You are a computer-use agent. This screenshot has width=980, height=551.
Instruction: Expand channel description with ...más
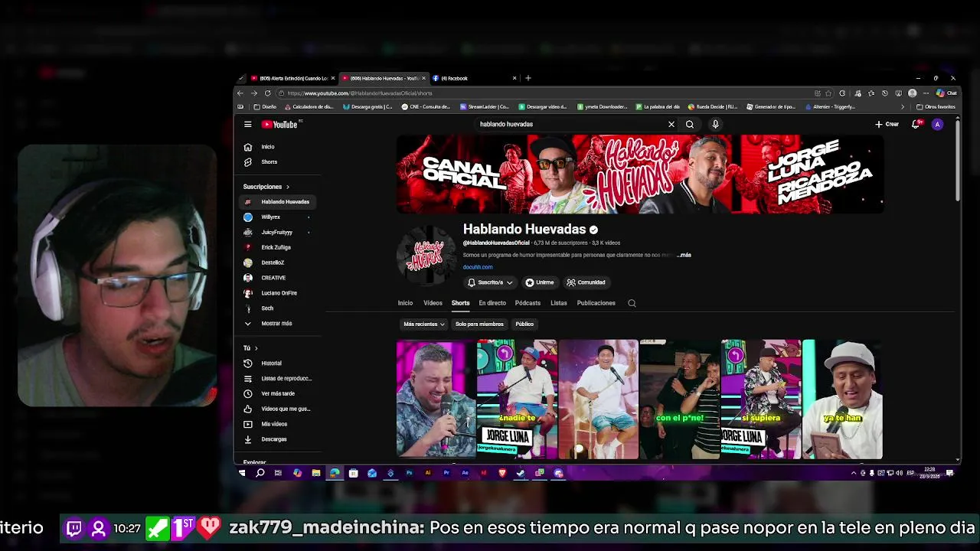pos(684,255)
